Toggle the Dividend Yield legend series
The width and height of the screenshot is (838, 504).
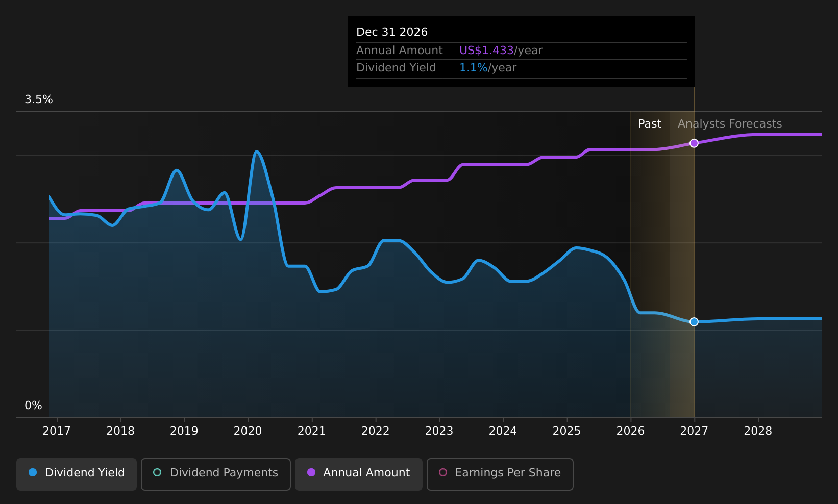(x=77, y=474)
